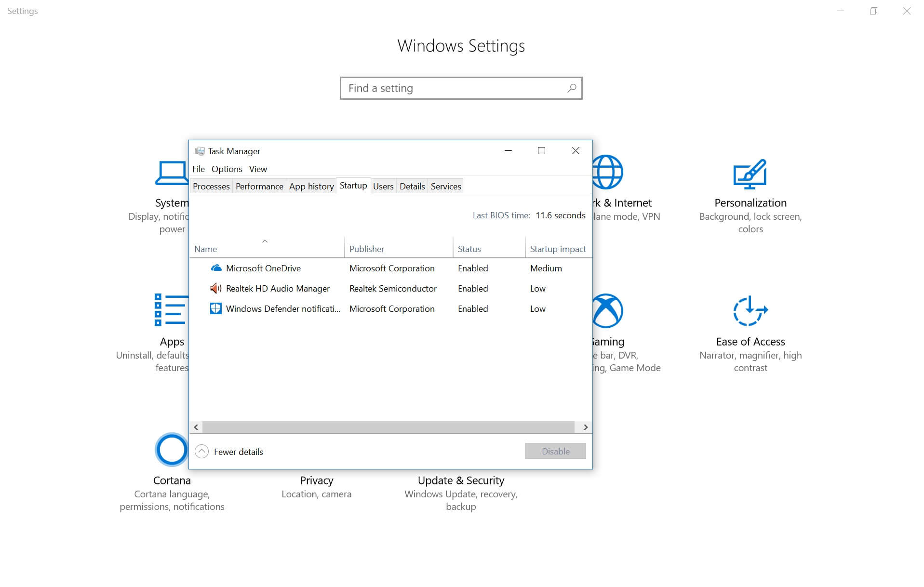Click the horizontal scrollbar left arrow
This screenshot has width=924, height=587.
196,427
